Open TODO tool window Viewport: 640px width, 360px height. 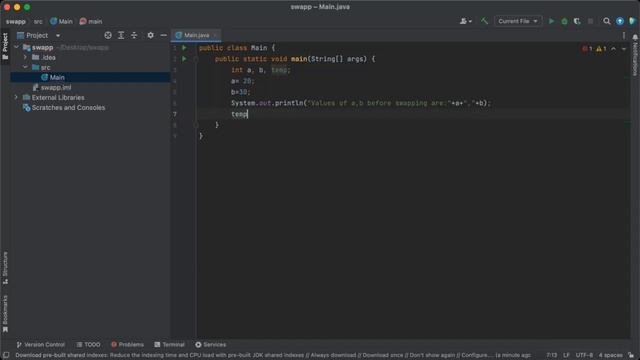pos(89,344)
